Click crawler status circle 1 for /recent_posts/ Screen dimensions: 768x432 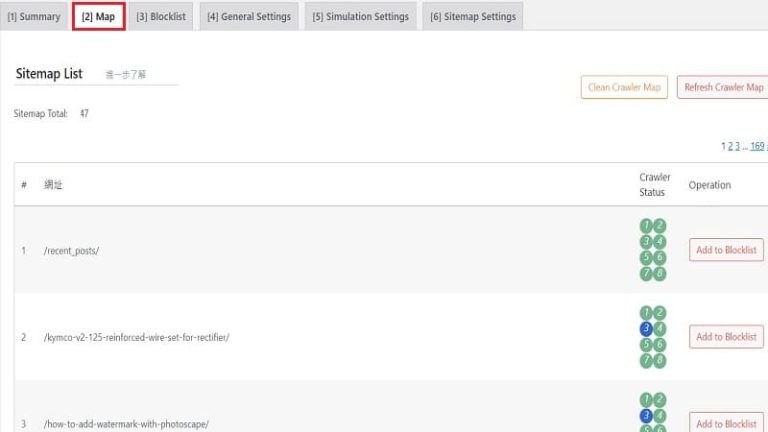(646, 226)
